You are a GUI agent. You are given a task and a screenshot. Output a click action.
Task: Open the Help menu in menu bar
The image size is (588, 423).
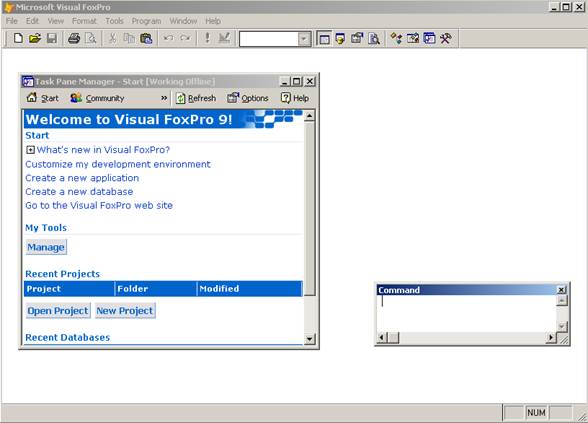tap(213, 21)
